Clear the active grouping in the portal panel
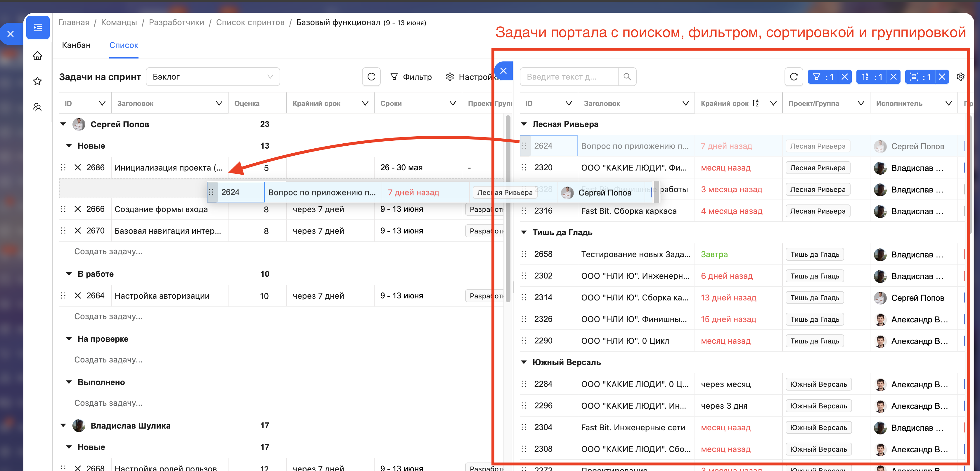The width and height of the screenshot is (980, 471). (942, 77)
